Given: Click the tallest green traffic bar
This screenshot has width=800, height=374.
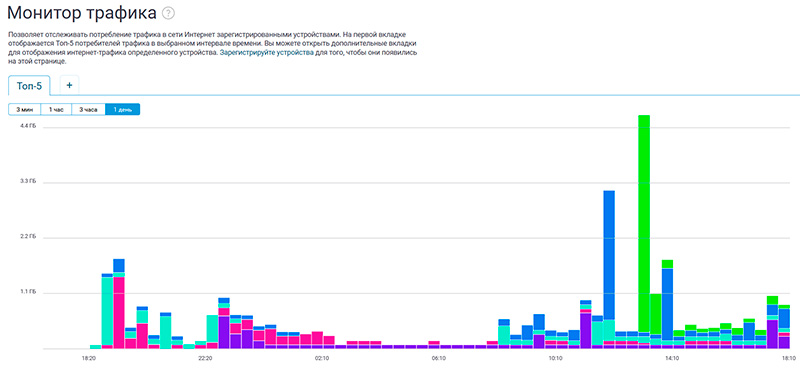Looking at the screenshot, I should (644, 223).
